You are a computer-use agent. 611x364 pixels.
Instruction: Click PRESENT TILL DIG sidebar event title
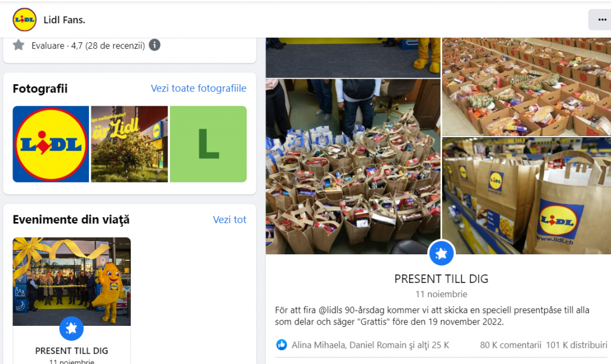72,351
